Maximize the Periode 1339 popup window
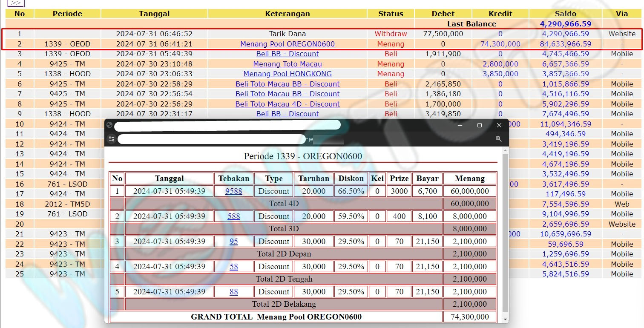The width and height of the screenshot is (644, 328). [480, 125]
